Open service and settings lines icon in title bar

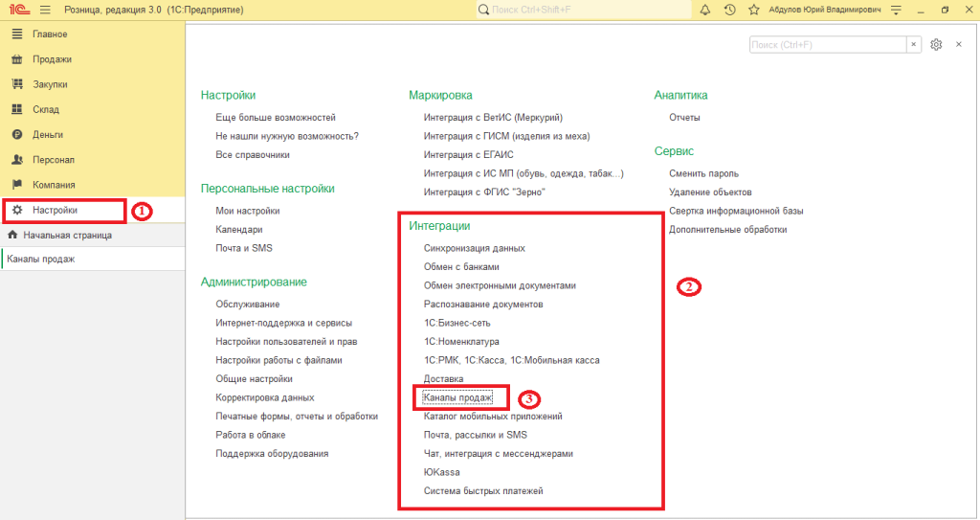(x=896, y=10)
